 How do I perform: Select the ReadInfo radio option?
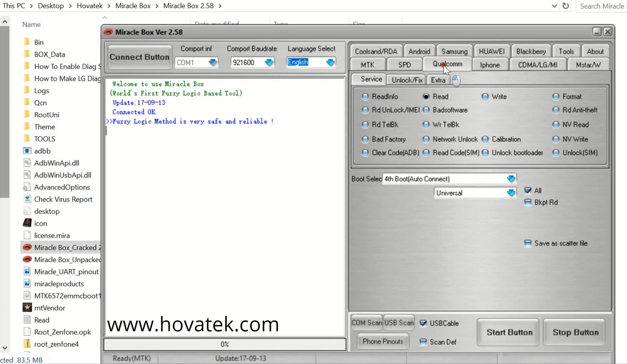[365, 97]
